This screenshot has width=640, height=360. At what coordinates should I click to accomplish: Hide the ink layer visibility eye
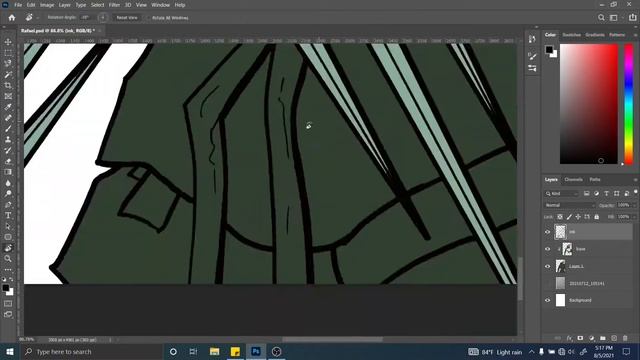(x=547, y=232)
